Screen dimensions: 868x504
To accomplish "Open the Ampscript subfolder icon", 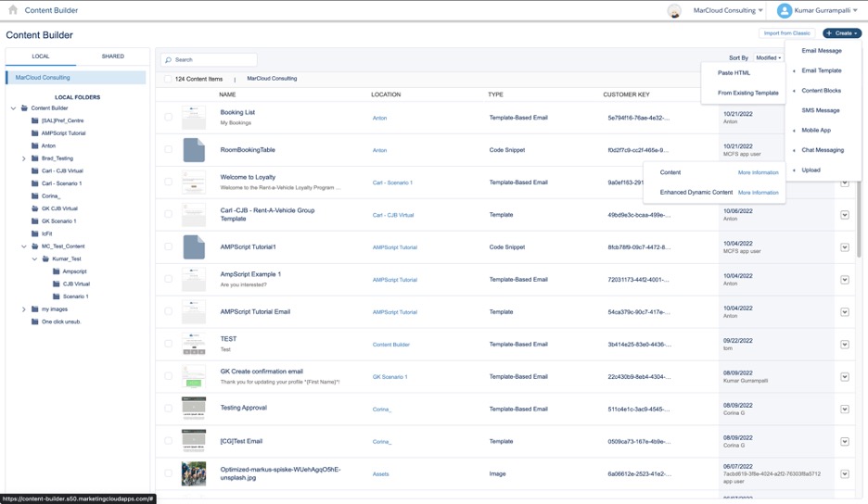I will pyautogui.click(x=56, y=271).
